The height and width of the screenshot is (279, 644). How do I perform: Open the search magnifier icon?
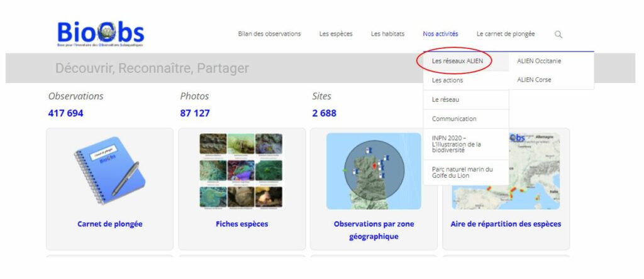[x=558, y=35]
